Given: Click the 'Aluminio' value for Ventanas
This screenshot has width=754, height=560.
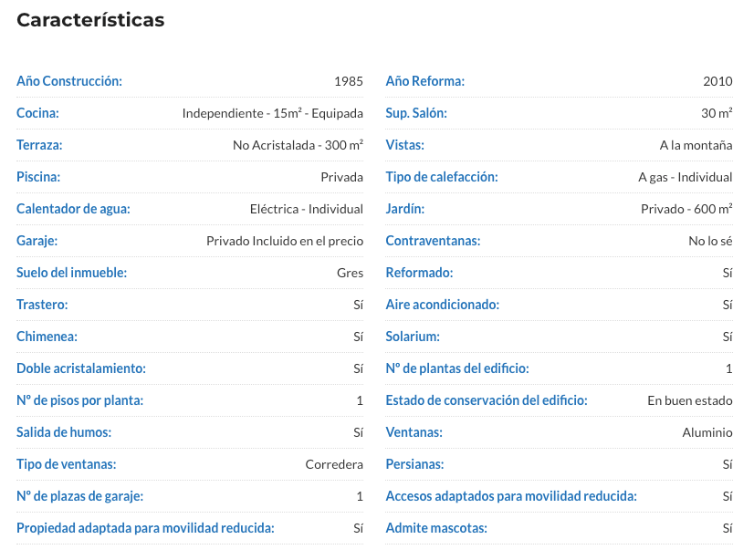Looking at the screenshot, I should click(707, 432).
